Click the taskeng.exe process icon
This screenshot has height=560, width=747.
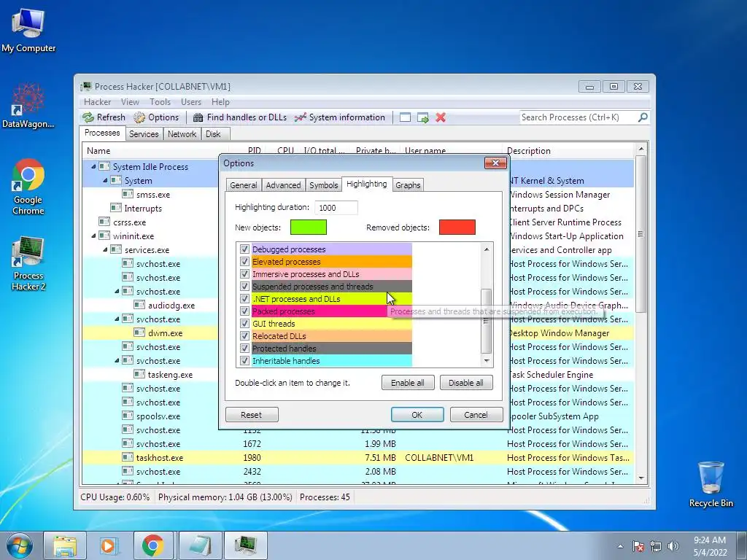click(139, 374)
